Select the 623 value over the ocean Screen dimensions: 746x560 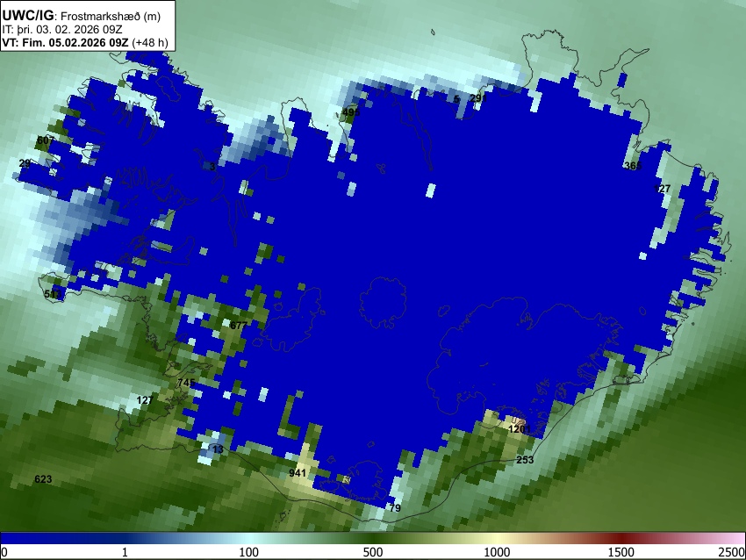click(43, 479)
